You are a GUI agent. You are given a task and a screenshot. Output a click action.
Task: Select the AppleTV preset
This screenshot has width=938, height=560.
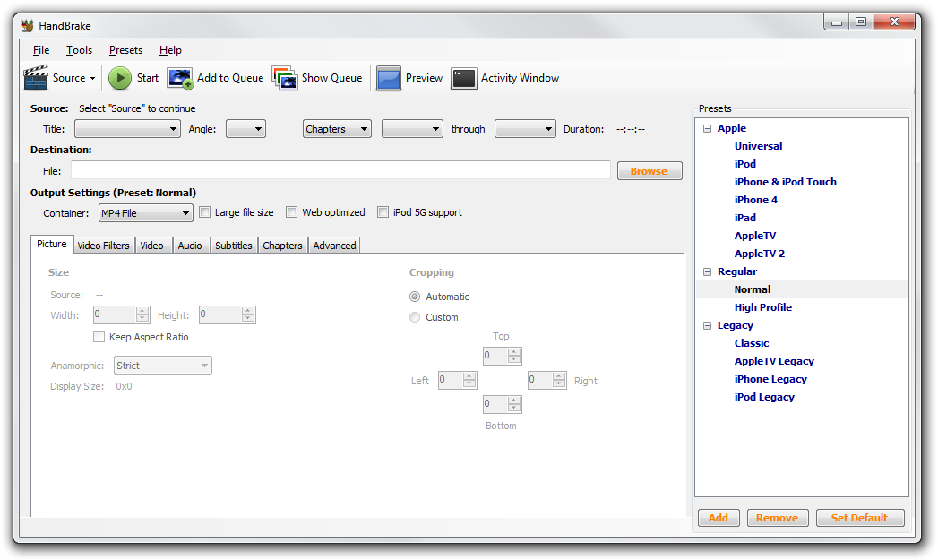[x=755, y=236]
